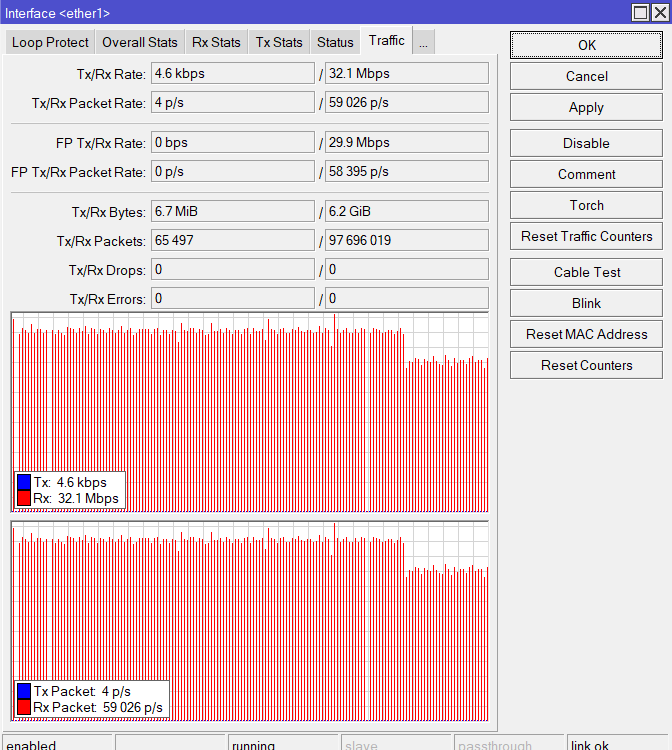Screen dimensions: 672x750
Task: Click the 'Tx/Rx Bytes:' label
Action: click(x=109, y=212)
